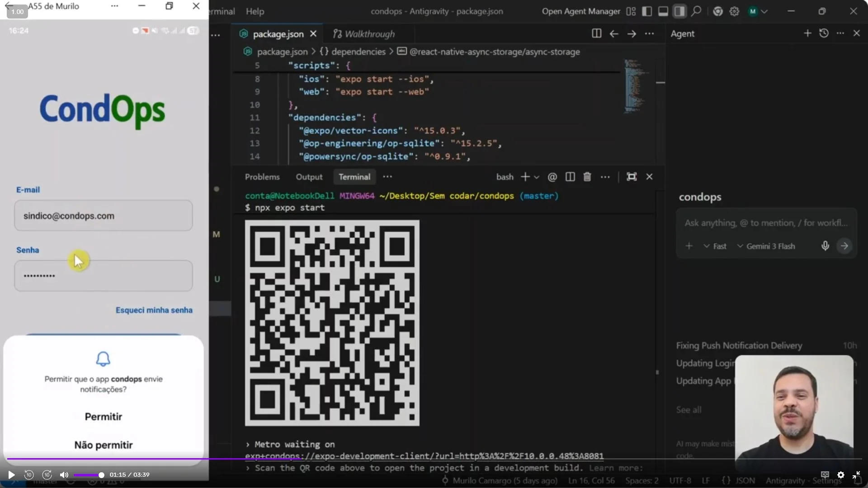Click the E-mail input field
The image size is (868, 488).
pos(104,216)
